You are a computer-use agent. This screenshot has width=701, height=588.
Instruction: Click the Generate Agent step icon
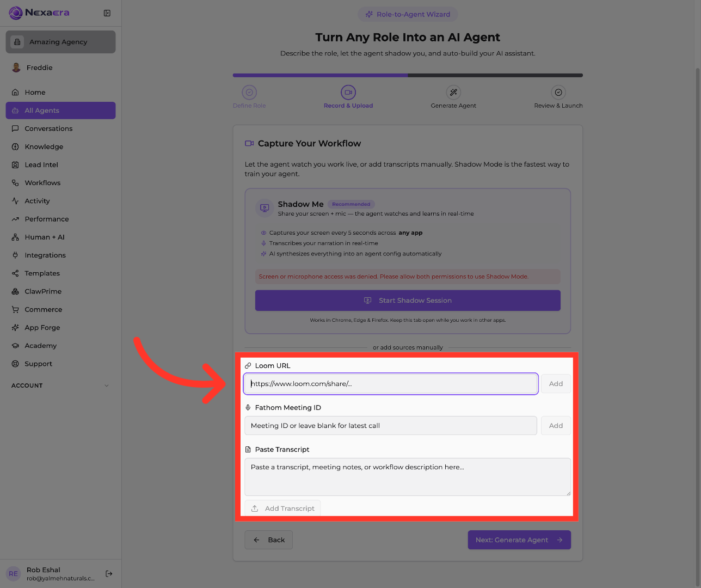click(x=453, y=92)
